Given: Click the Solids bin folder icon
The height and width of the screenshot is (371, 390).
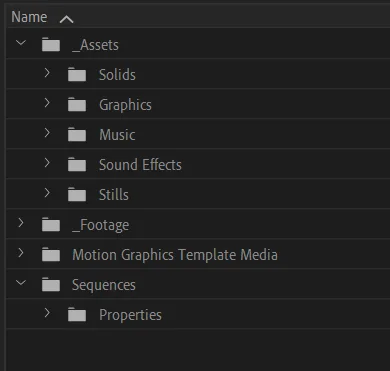Looking at the screenshot, I should coord(77,75).
